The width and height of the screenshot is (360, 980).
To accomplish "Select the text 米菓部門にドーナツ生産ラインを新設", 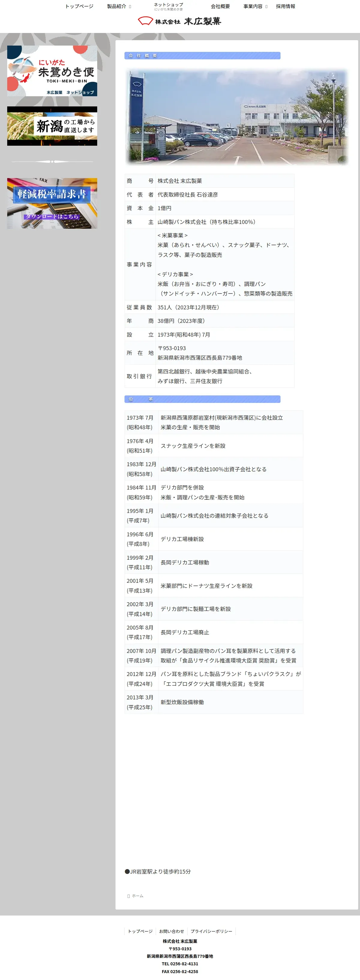I will pos(207,586).
